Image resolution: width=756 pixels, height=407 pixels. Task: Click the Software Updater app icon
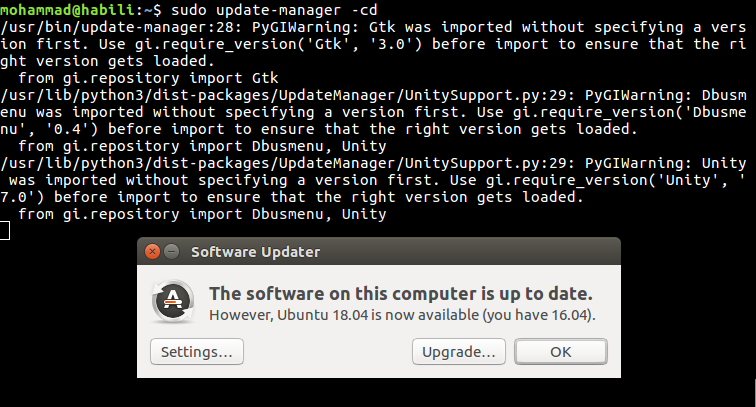click(171, 303)
